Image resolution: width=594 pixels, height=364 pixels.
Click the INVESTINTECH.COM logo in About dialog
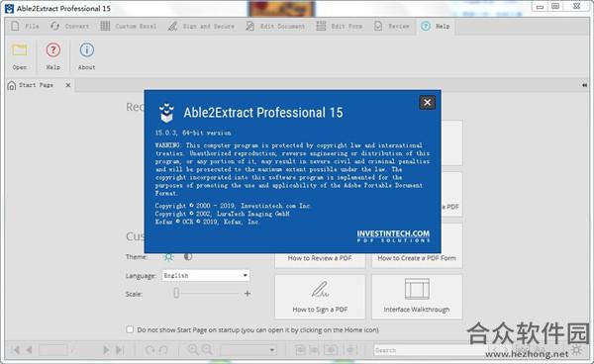(x=393, y=235)
